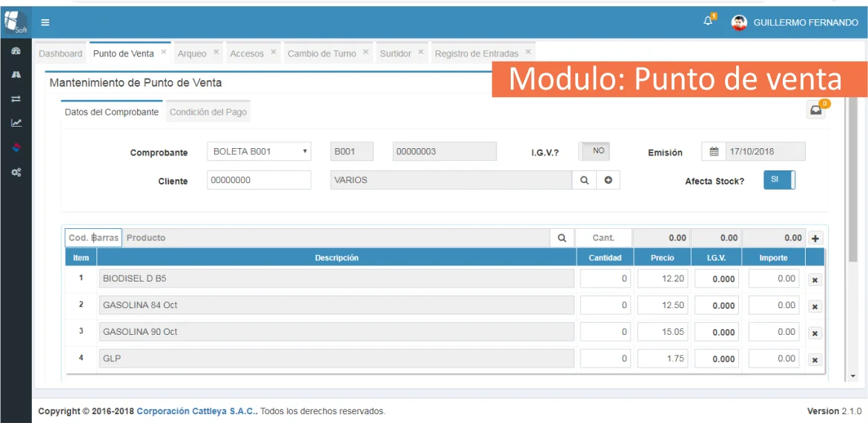The image size is (868, 423).
Task: Open the Comprobante dropdown
Action: tap(259, 151)
